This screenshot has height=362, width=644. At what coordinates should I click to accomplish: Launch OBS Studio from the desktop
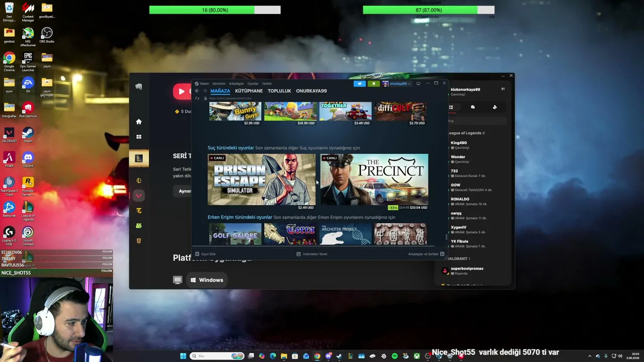click(47, 35)
